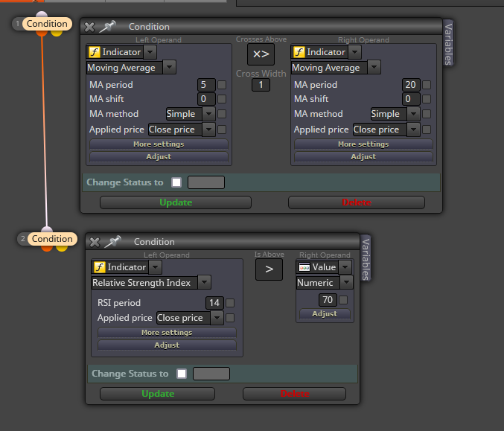This screenshot has width=504, height=431.
Task: Enable Change Status to in first condition
Action: tap(176, 182)
